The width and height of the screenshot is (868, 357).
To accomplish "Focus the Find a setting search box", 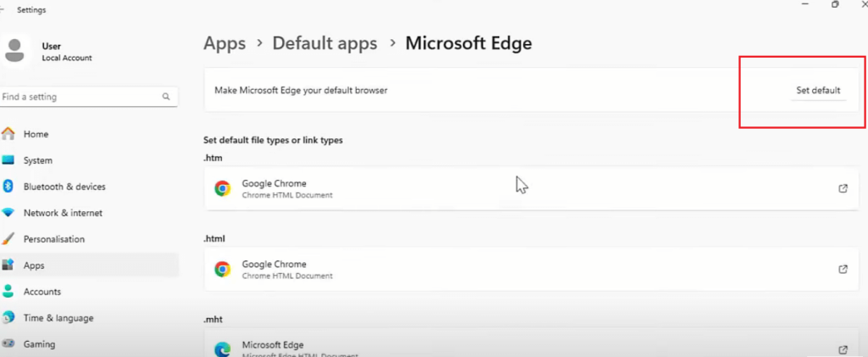I will 88,97.
